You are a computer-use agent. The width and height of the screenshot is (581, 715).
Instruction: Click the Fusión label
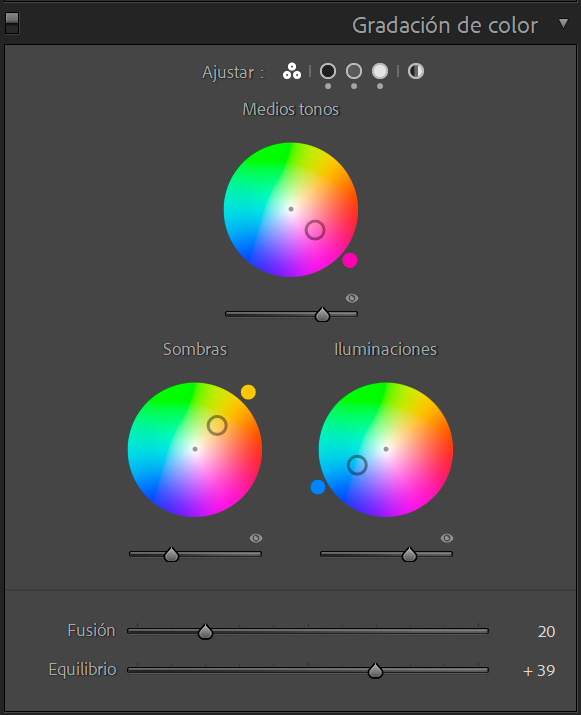tap(91, 631)
